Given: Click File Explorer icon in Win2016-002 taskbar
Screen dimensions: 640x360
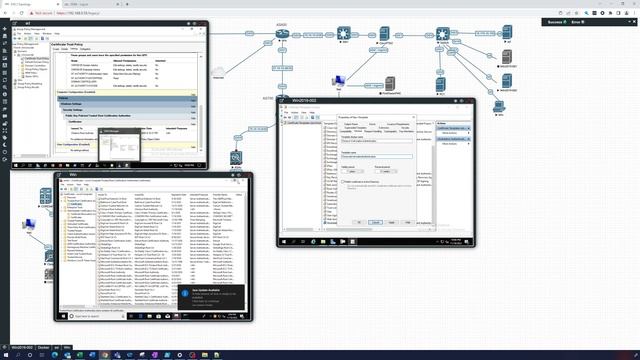Looking at the screenshot, I should 323,242.
